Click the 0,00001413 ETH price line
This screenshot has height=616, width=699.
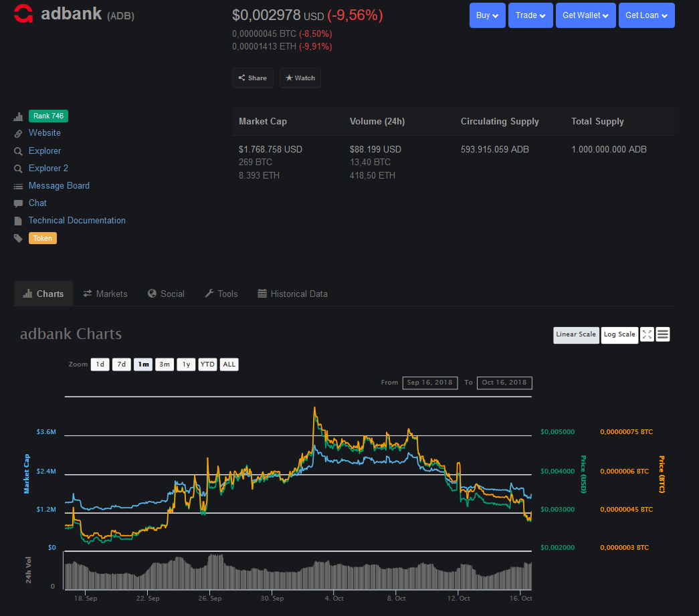click(x=282, y=46)
